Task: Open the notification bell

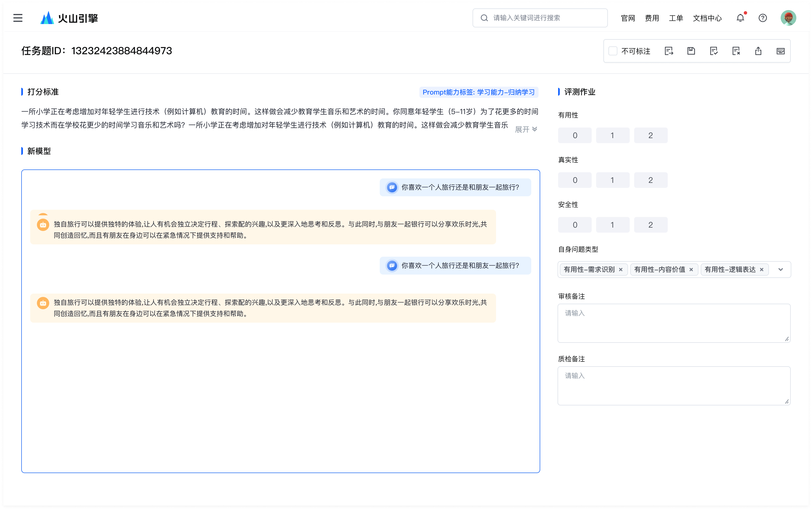Action: point(740,18)
